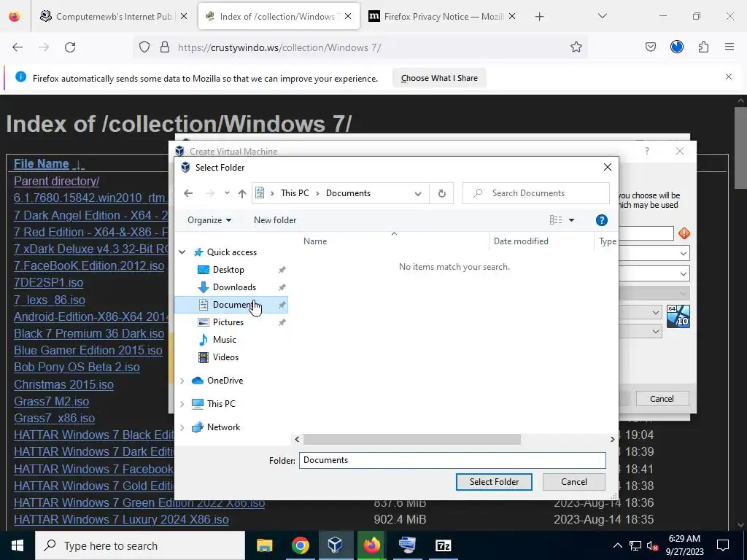Screen dimensions: 747x560
Task: Click Search Documents field
Action: point(536,193)
